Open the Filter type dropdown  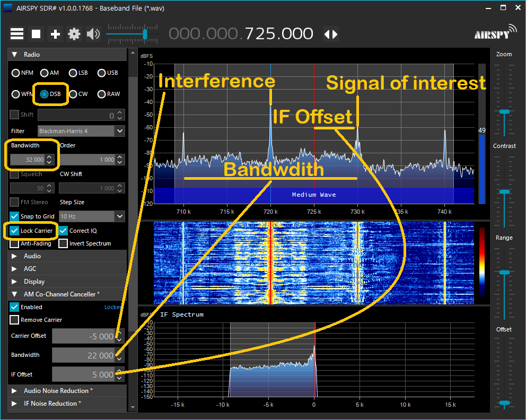(120, 131)
